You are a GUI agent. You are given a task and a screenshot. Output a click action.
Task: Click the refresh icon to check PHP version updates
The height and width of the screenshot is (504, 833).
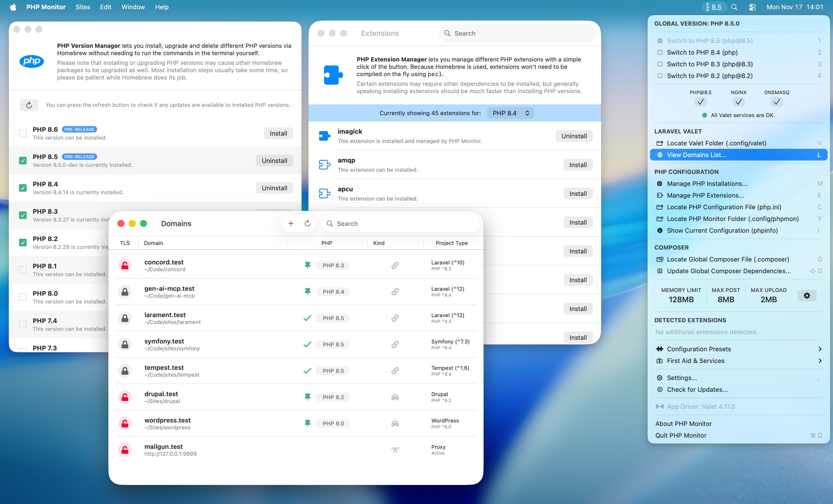coord(29,105)
